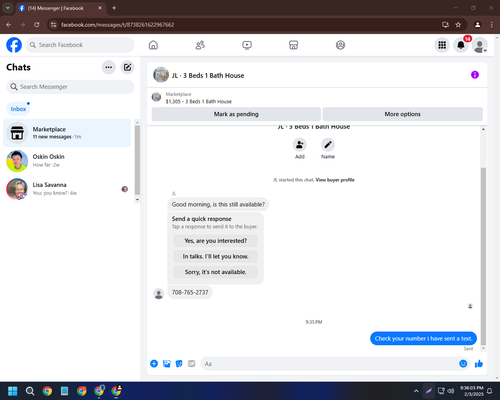Click the Facebook logo
This screenshot has height=400, width=500.
(14, 45)
